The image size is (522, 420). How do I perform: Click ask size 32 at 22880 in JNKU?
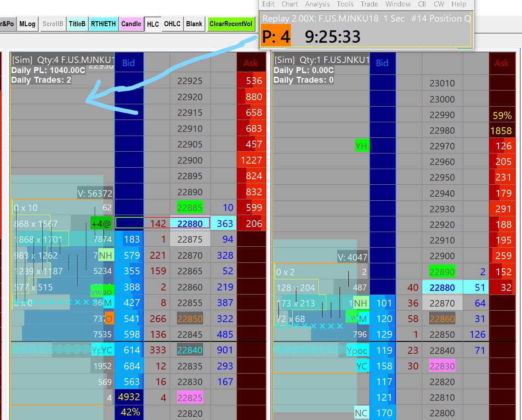pyautogui.click(x=502, y=288)
